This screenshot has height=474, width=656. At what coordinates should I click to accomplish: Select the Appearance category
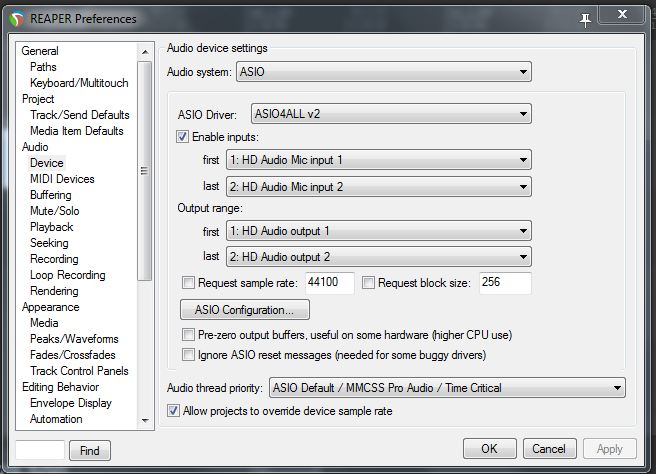tap(51, 307)
